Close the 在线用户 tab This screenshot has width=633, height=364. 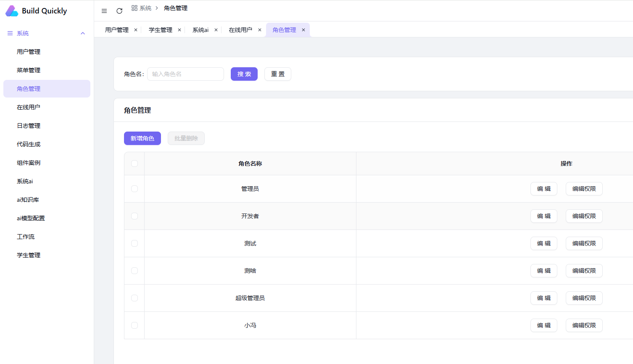click(260, 30)
